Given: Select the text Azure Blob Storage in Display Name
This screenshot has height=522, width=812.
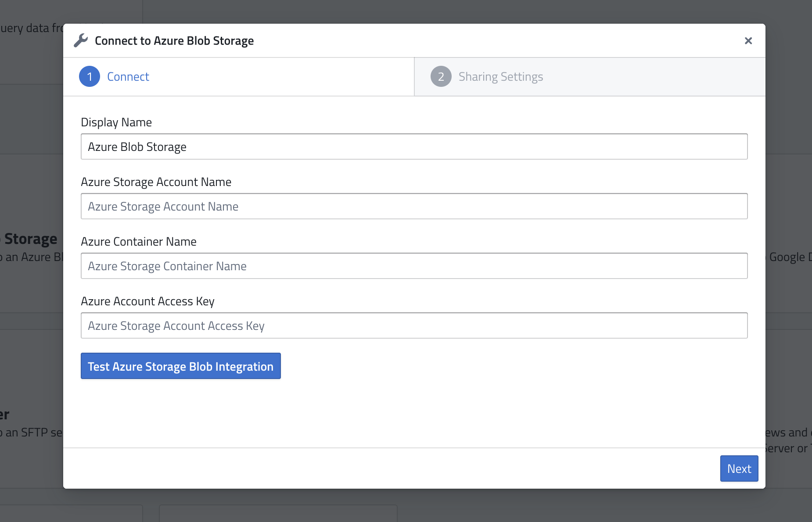Looking at the screenshot, I should click(x=137, y=146).
